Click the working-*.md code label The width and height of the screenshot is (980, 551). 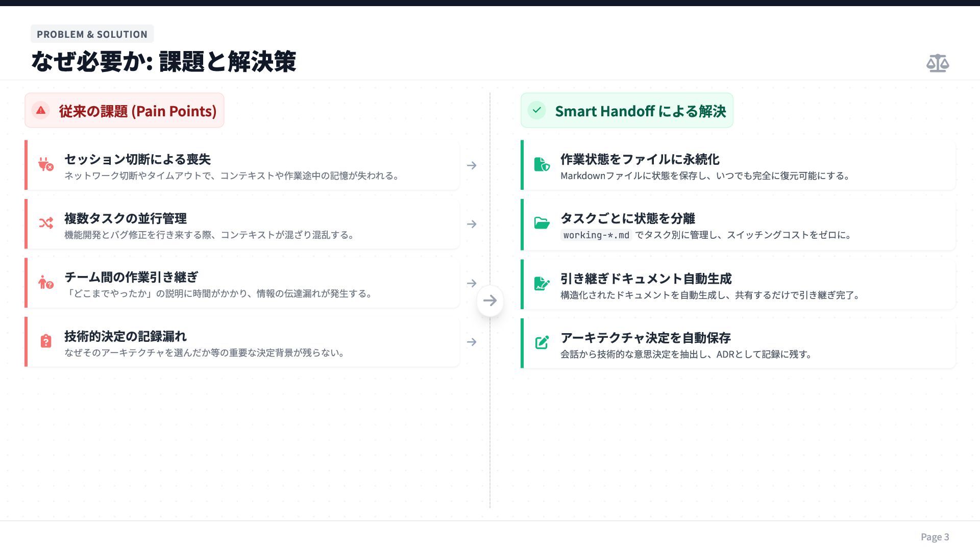pyautogui.click(x=596, y=235)
